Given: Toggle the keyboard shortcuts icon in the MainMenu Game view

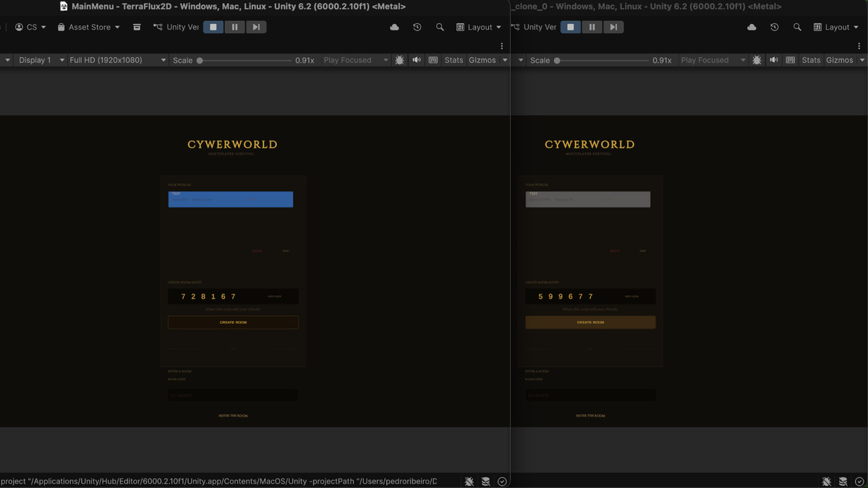Looking at the screenshot, I should click(x=433, y=60).
